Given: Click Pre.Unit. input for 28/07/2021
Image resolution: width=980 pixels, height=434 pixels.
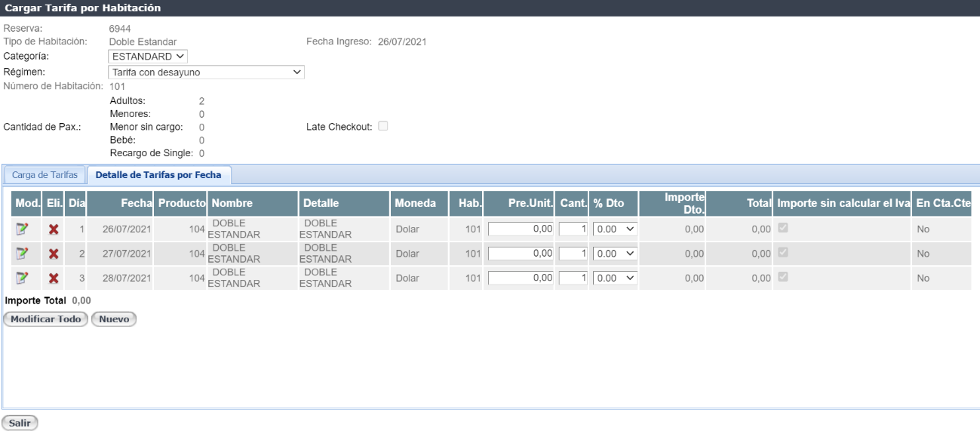Looking at the screenshot, I should 521,278.
